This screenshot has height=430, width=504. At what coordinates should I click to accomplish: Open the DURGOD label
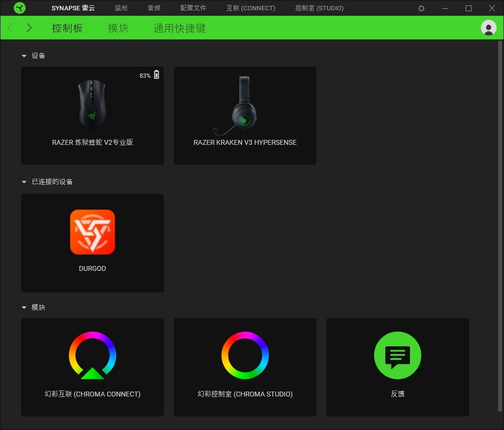[93, 268]
